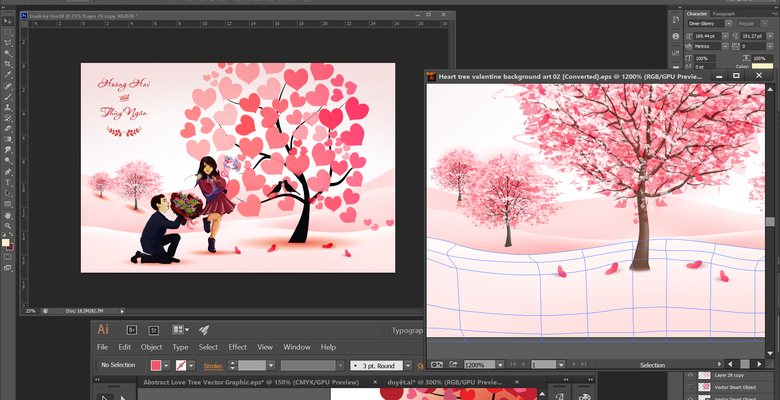Open the tracking value dropdown

770,46
